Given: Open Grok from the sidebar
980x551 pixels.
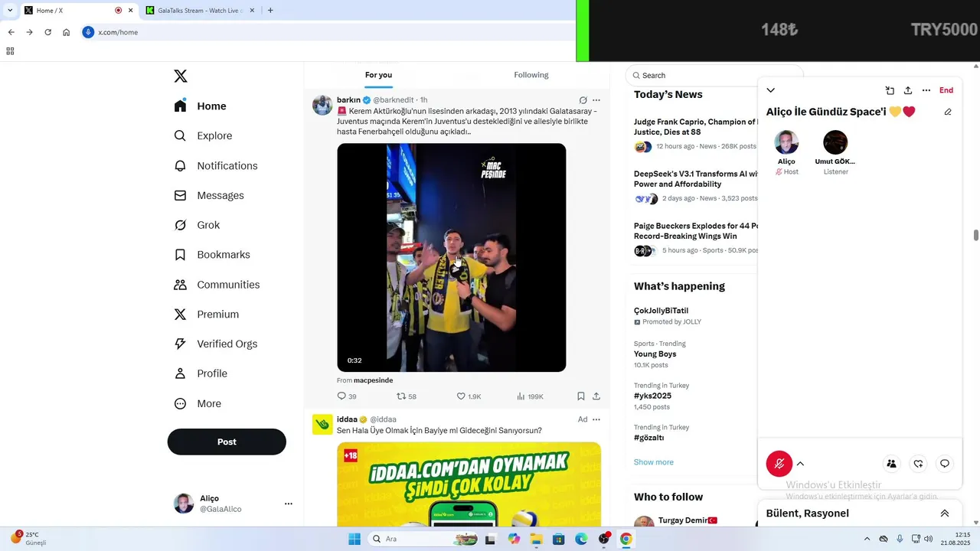Looking at the screenshot, I should pos(197,225).
